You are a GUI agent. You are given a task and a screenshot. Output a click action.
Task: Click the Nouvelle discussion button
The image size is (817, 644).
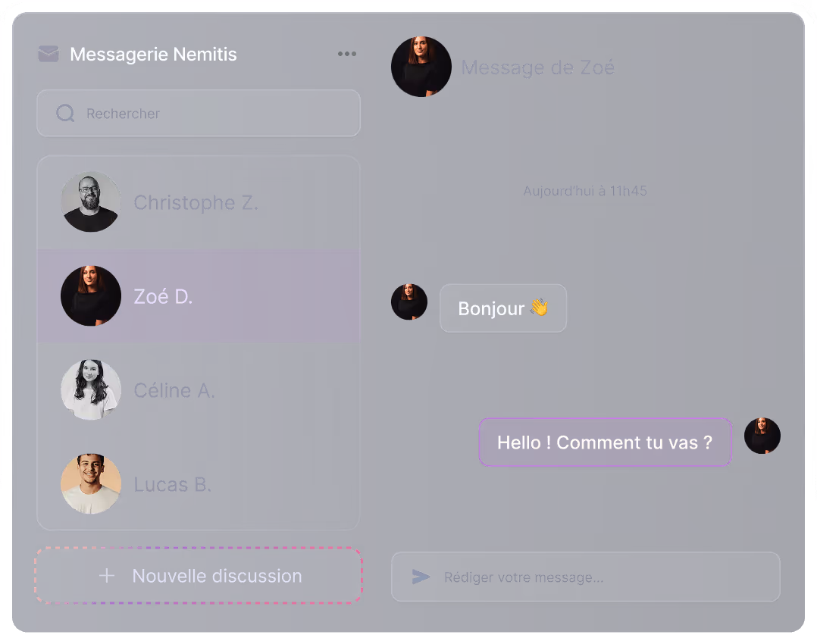[x=199, y=576]
